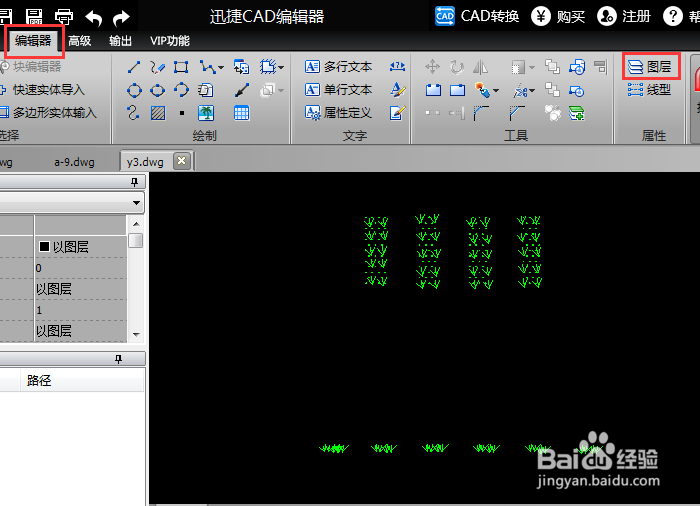Select the Line drawing tool
This screenshot has height=506, width=700.
coord(134,67)
